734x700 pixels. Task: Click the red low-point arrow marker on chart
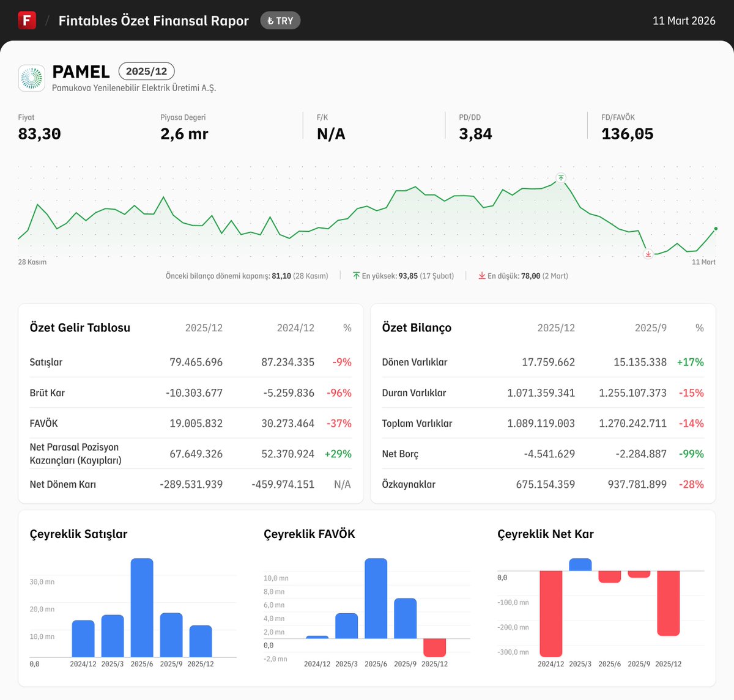[648, 254]
